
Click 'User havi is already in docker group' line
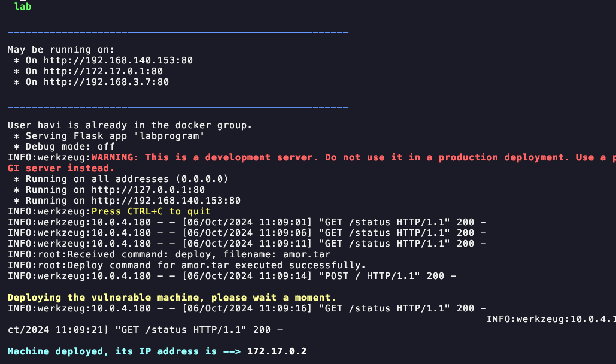point(130,125)
